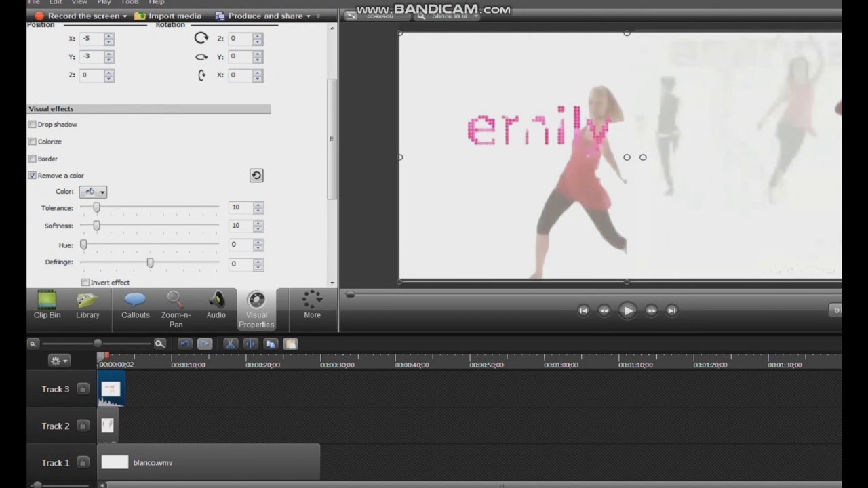Open the Callouts tab
This screenshot has width=868, height=488.
[135, 304]
